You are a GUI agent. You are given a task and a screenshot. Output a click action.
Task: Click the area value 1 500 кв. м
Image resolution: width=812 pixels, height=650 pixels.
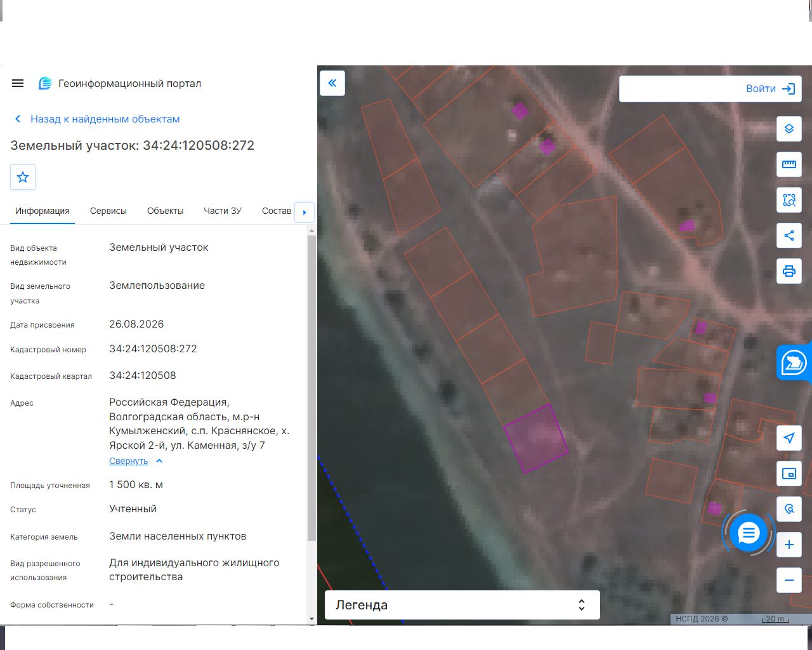pyautogui.click(x=136, y=485)
